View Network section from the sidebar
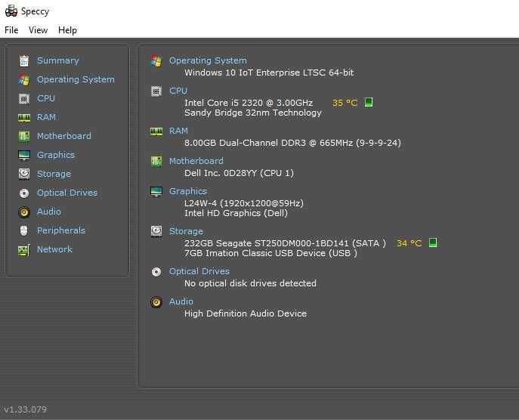The height and width of the screenshot is (420, 519). coord(54,249)
